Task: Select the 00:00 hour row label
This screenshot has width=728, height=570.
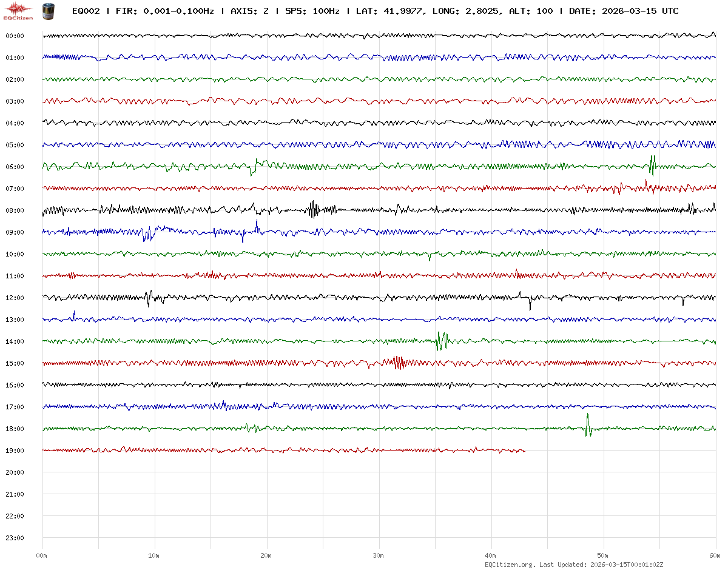Action: click(15, 36)
